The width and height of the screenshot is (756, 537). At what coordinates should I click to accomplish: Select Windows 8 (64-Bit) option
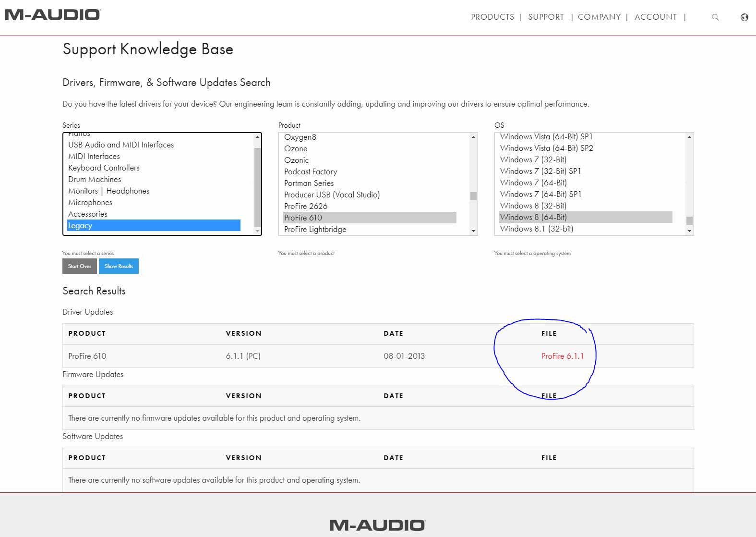[x=586, y=217]
